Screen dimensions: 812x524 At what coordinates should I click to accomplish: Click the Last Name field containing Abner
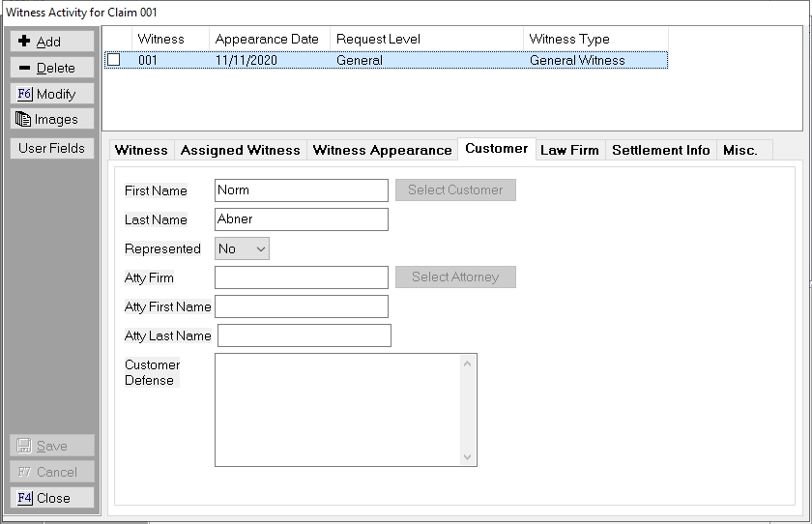[301, 219]
